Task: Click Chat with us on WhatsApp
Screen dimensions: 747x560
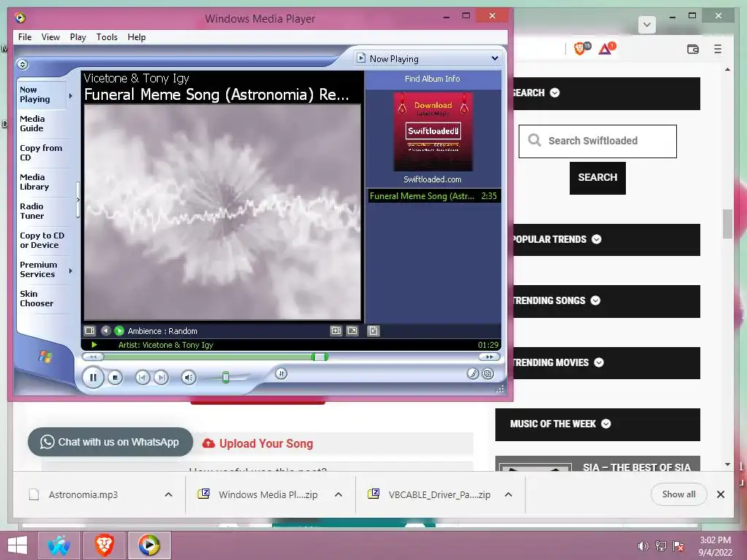Action: point(111,442)
